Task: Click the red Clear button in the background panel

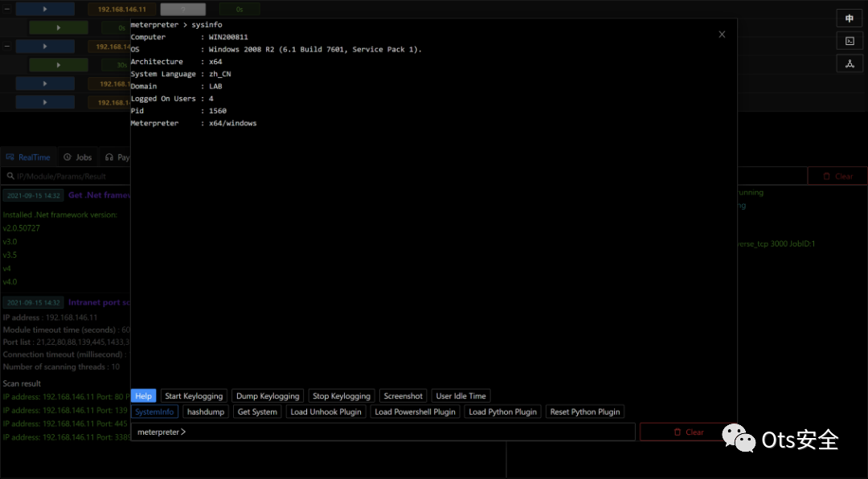Action: (x=837, y=176)
